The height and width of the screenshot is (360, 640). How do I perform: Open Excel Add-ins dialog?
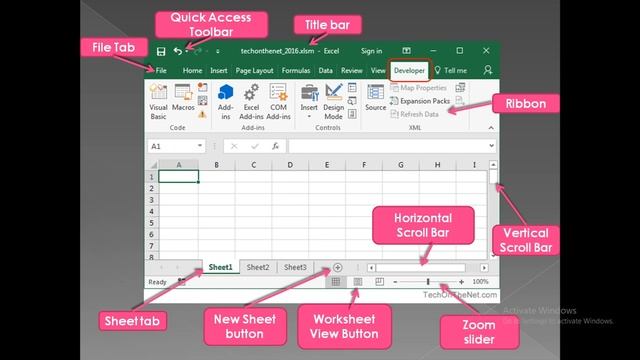click(x=251, y=102)
